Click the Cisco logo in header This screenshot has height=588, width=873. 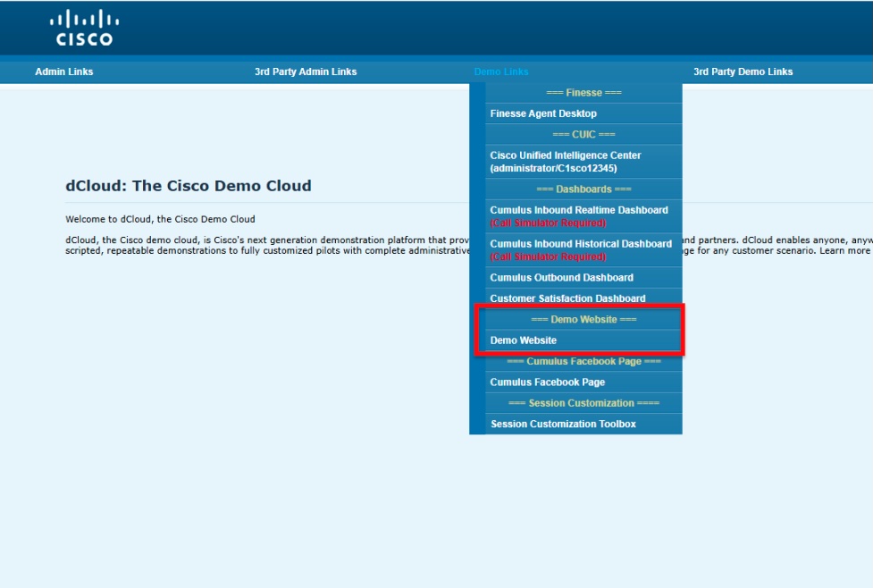[84, 28]
